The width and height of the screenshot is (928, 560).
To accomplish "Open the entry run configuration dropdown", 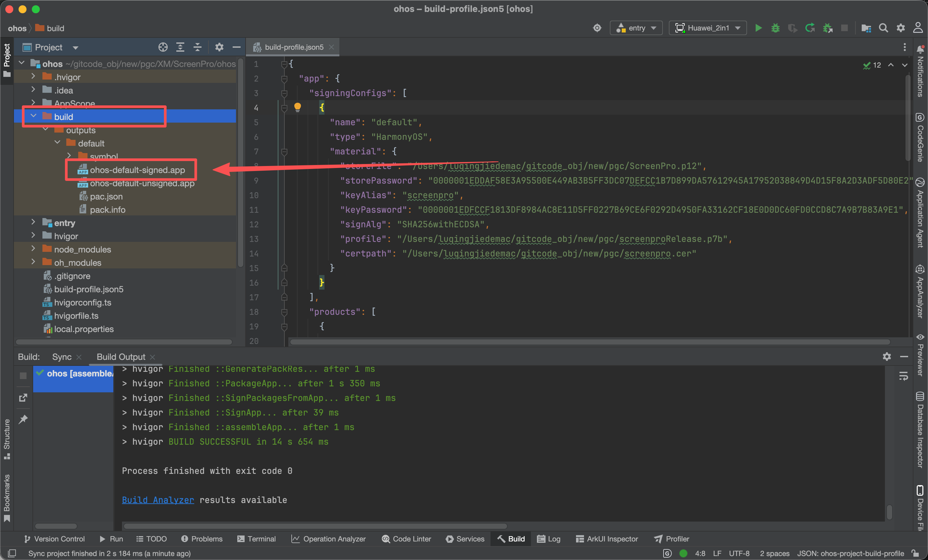I will tap(636, 28).
